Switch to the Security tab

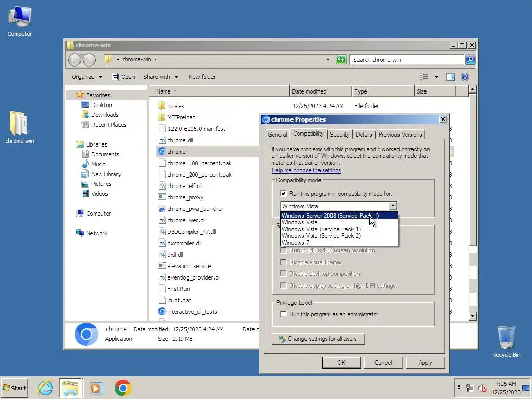[x=339, y=135]
